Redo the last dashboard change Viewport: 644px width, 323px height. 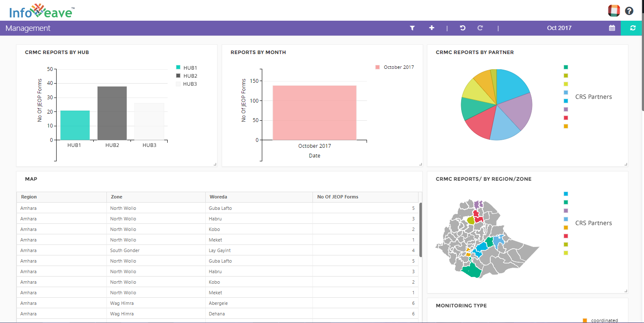tap(480, 28)
